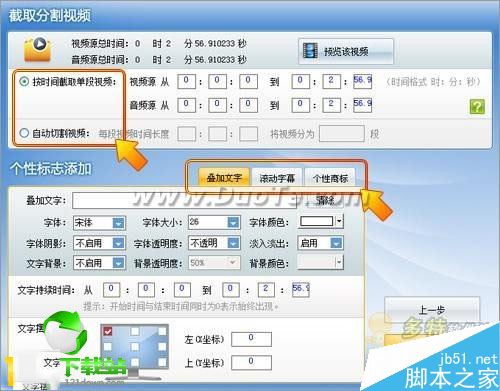Screen dimensions: 500x391
Task: Check the middle-left text position box on monitor
Action: tap(108, 347)
